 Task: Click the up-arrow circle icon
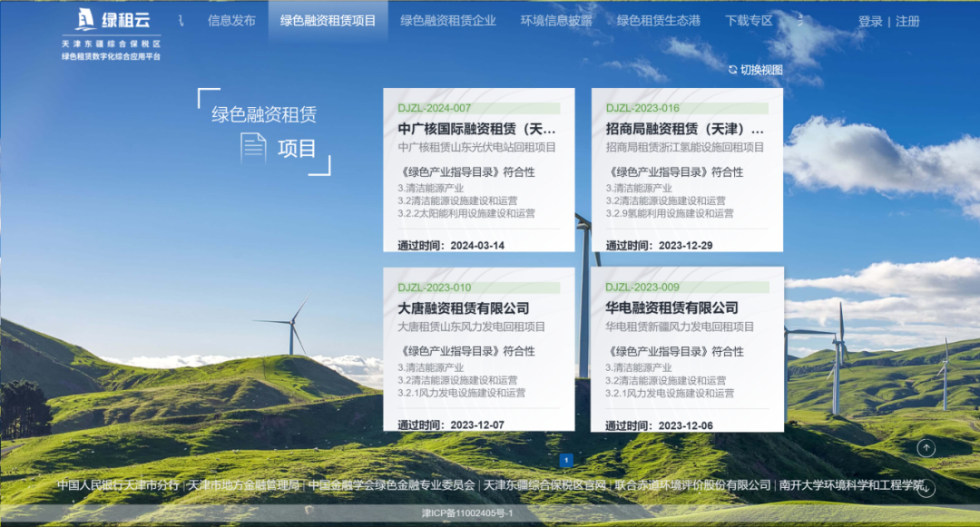click(x=926, y=448)
